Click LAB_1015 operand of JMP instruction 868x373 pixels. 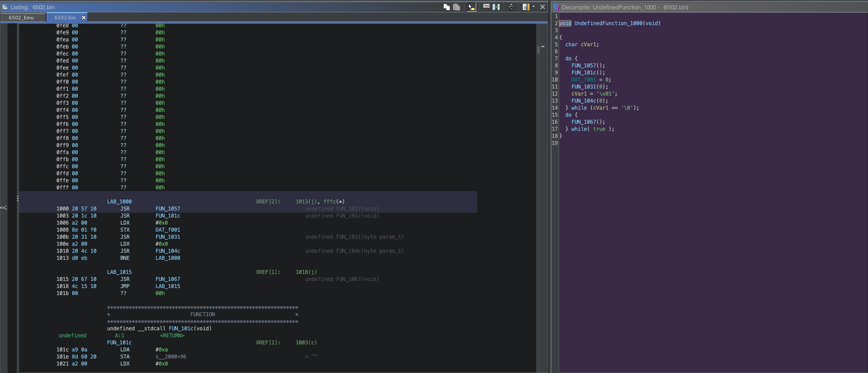[x=168, y=286]
